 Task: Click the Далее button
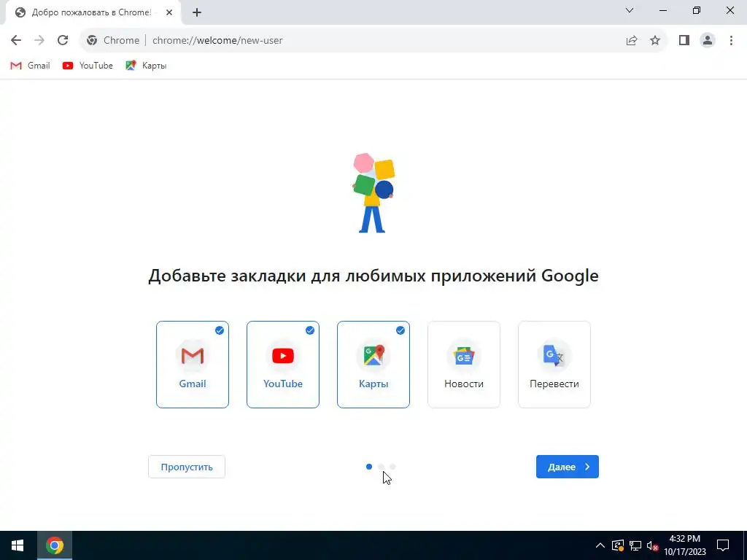568,467
